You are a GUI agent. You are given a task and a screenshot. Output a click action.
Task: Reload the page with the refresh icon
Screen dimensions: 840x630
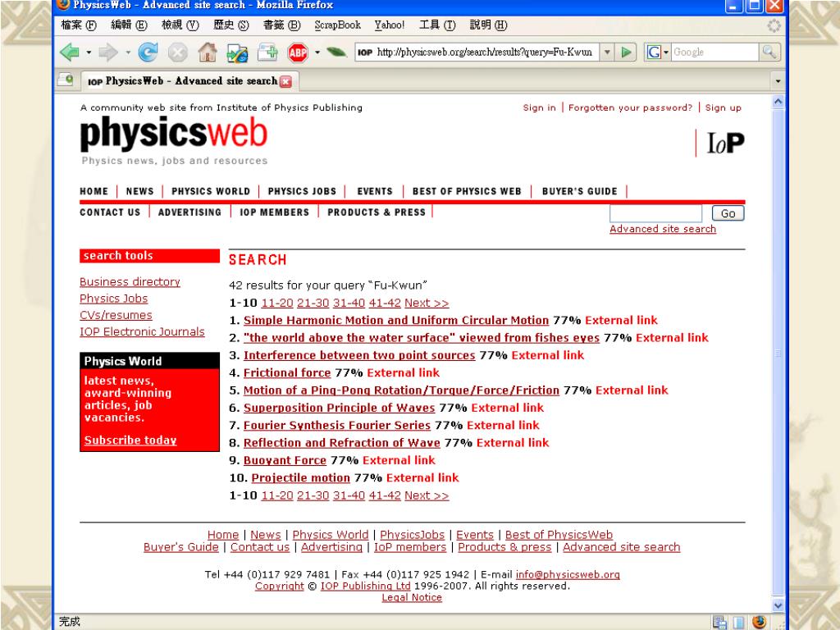click(x=148, y=52)
